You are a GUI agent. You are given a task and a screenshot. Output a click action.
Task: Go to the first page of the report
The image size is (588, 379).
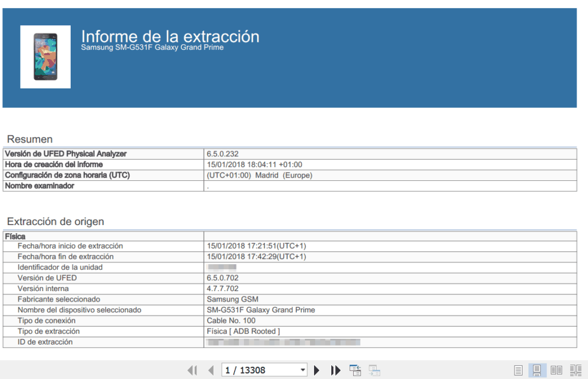click(192, 370)
